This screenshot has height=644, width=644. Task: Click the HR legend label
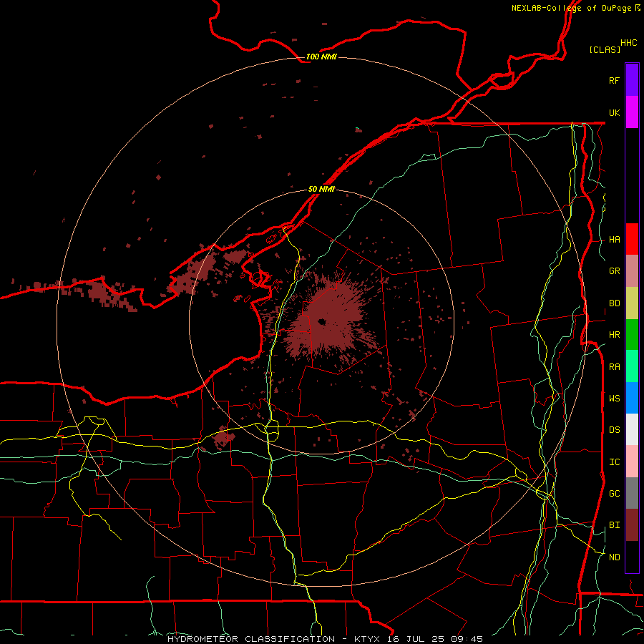tap(614, 335)
